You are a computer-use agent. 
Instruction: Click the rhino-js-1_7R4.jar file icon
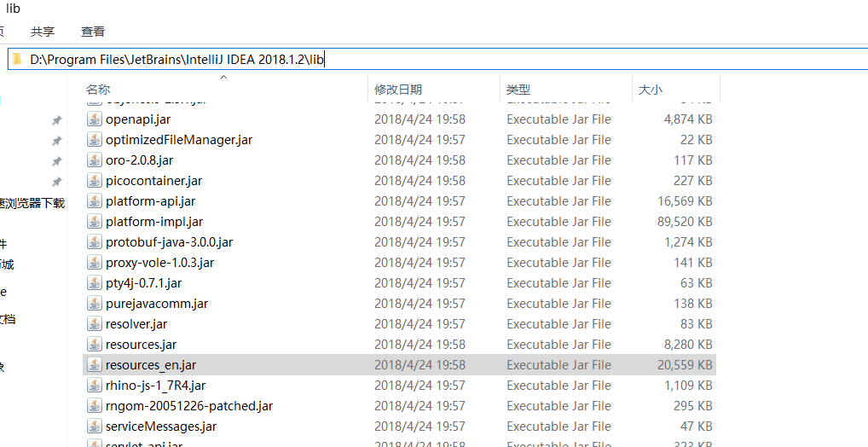click(x=95, y=386)
